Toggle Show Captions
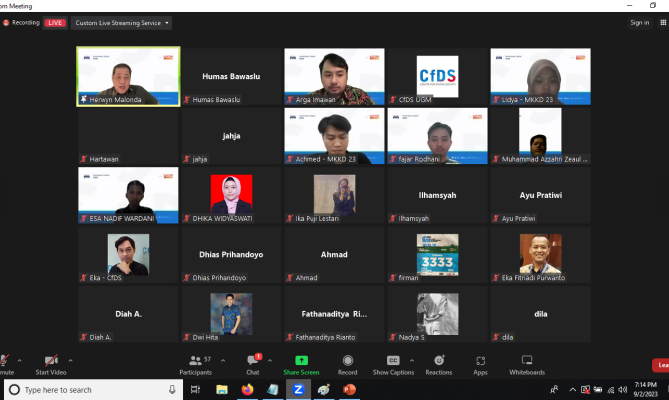The height and width of the screenshot is (400, 669). pyautogui.click(x=393, y=362)
